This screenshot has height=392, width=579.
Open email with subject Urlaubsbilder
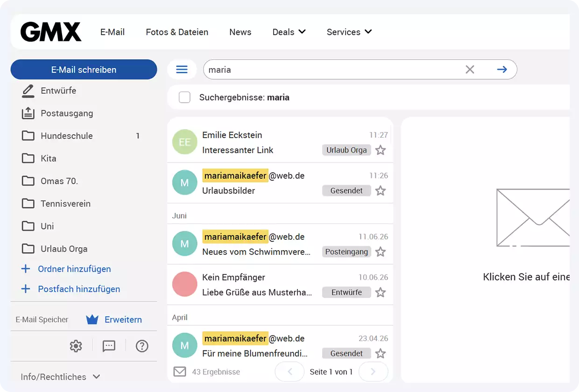click(x=228, y=190)
